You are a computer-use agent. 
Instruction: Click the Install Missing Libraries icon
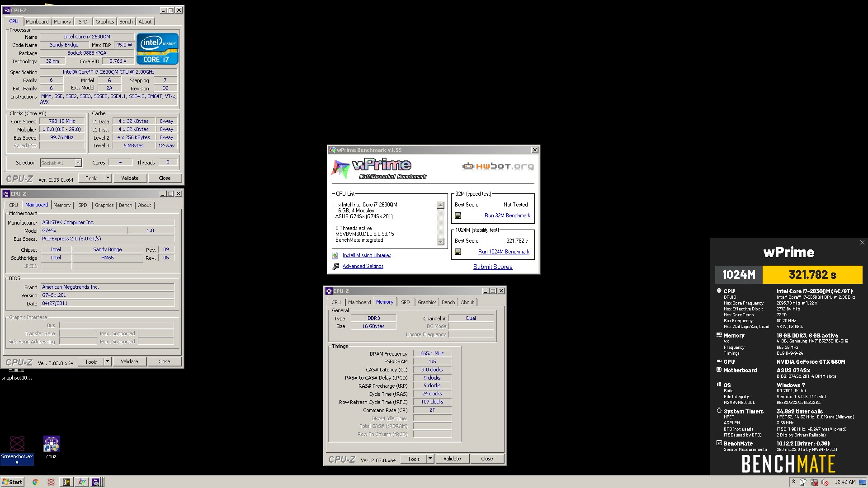tap(335, 256)
